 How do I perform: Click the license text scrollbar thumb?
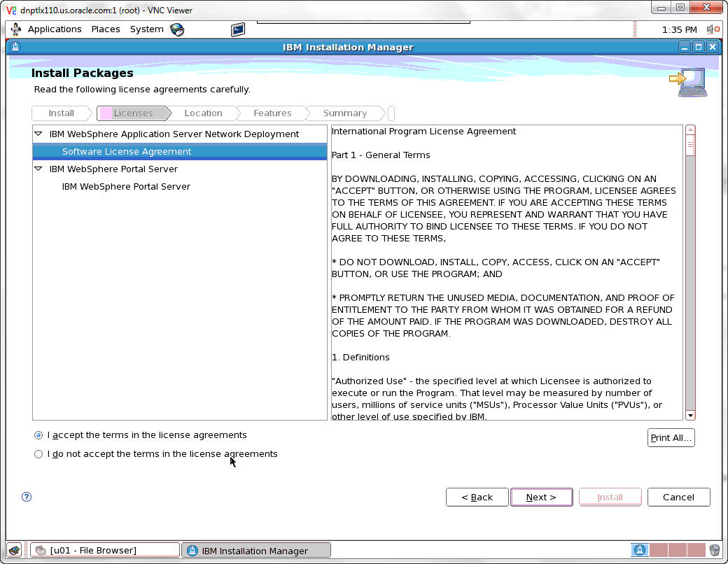(x=690, y=146)
